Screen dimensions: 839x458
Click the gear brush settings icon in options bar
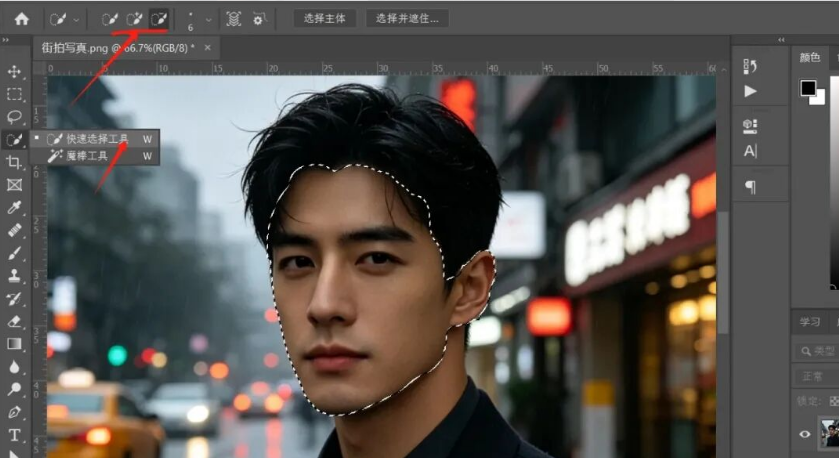(260, 19)
